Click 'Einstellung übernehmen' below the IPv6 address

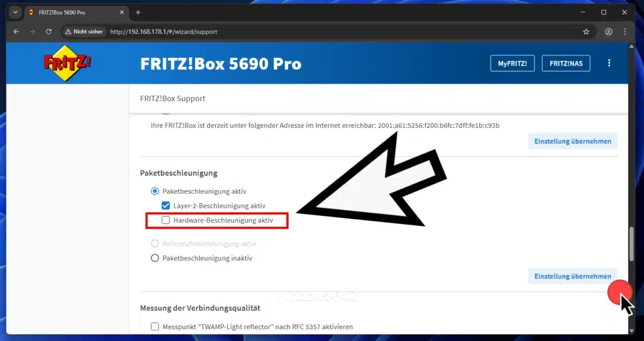(x=572, y=141)
